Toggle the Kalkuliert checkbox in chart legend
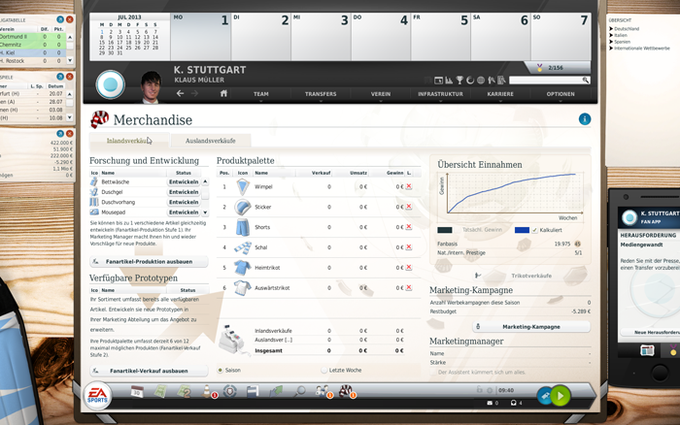Screen dimensions: 680x425 [x=535, y=230]
